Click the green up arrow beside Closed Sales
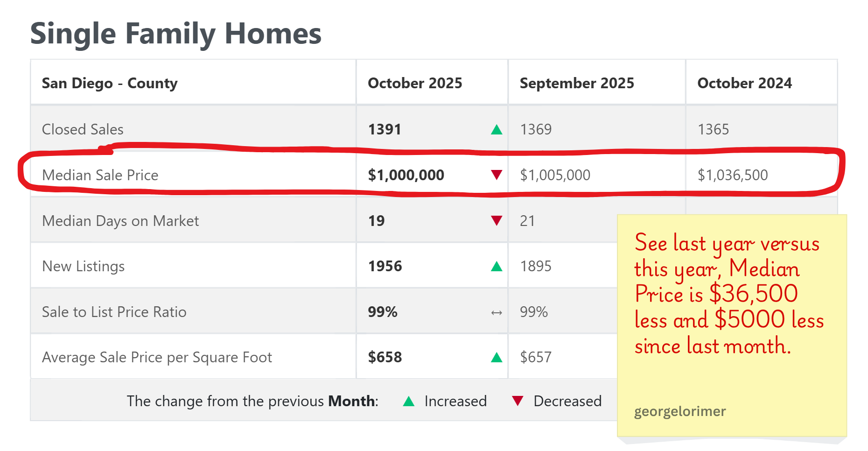This screenshot has height=451, width=868. tap(497, 130)
